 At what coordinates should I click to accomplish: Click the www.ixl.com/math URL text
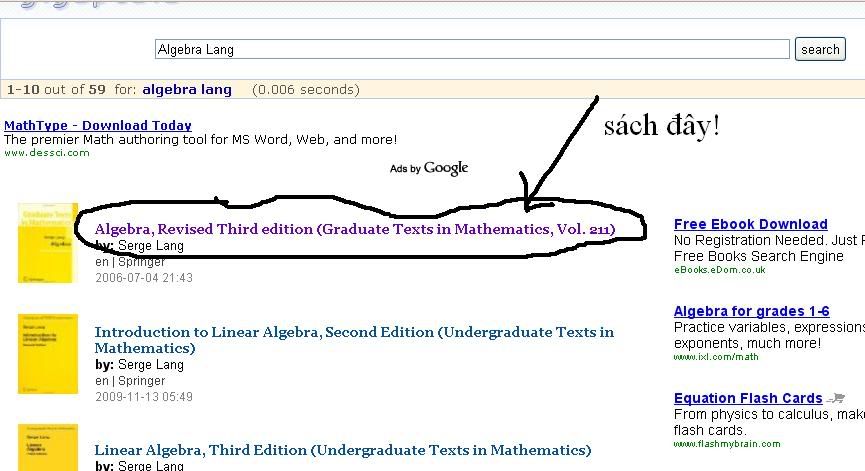coord(716,357)
